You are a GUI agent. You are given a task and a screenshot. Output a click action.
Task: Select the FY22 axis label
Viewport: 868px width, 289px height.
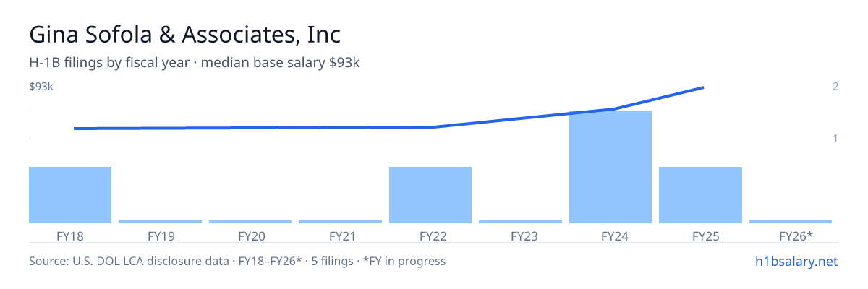[430, 236]
